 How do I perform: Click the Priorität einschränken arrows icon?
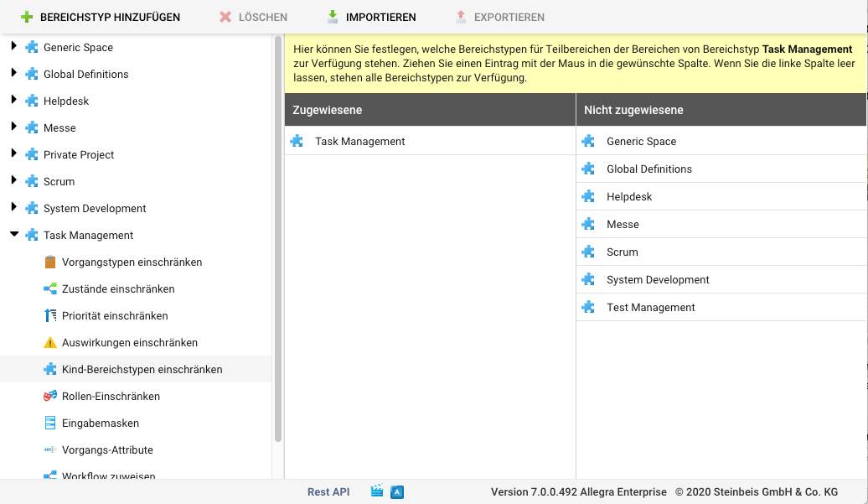(50, 316)
